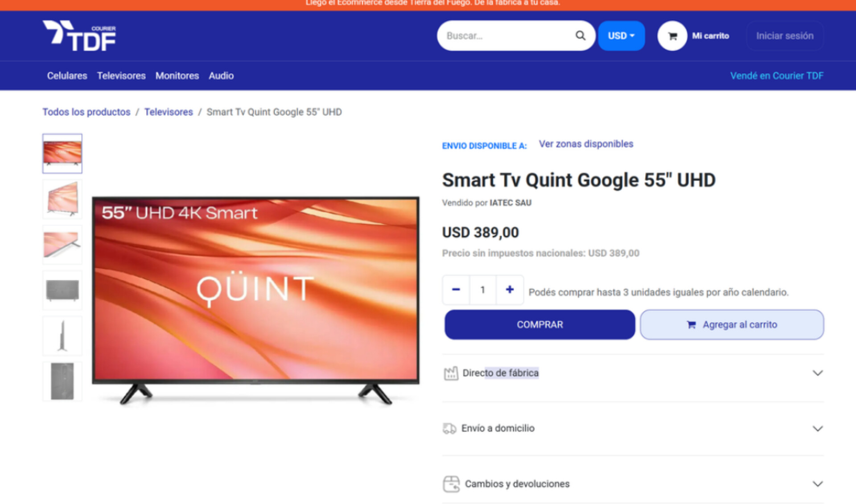Go to the Monitores category
The height and width of the screenshot is (504, 856).
pyautogui.click(x=177, y=76)
